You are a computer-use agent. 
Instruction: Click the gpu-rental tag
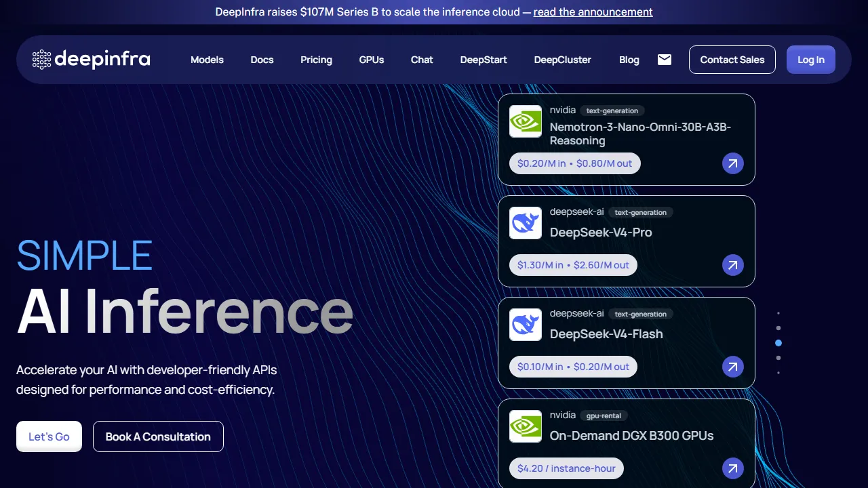coord(604,415)
